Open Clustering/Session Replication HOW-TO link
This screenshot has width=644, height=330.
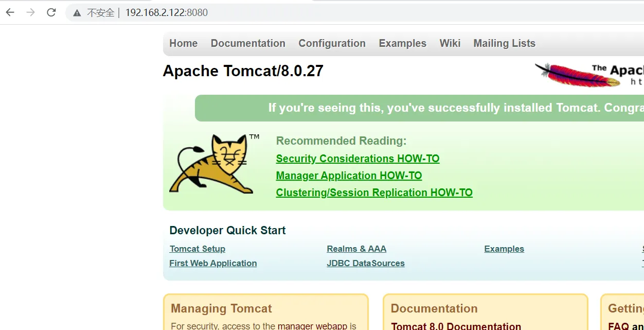(374, 193)
